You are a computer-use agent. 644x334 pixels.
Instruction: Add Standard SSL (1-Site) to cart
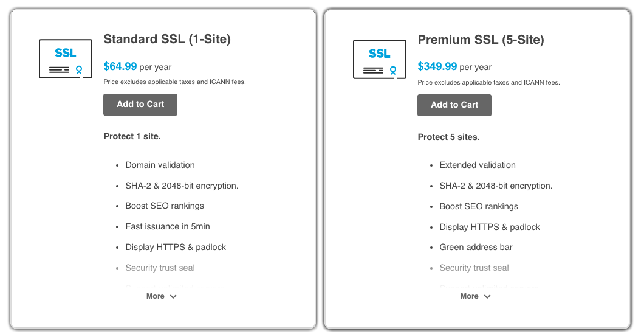click(x=140, y=105)
